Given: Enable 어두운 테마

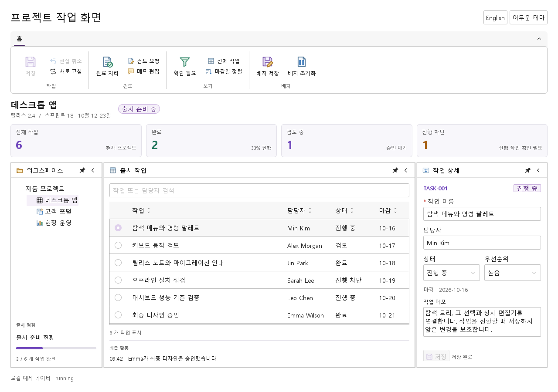Looking at the screenshot, I should coord(528,17).
